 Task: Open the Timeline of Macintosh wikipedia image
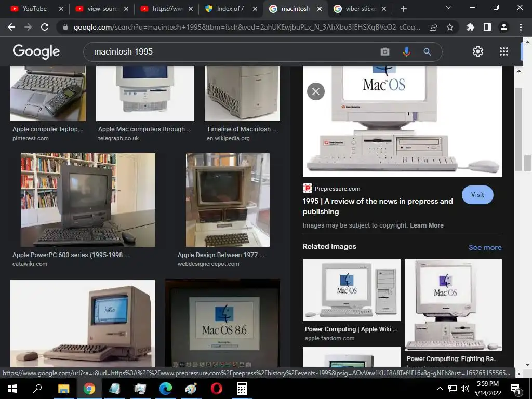242,94
